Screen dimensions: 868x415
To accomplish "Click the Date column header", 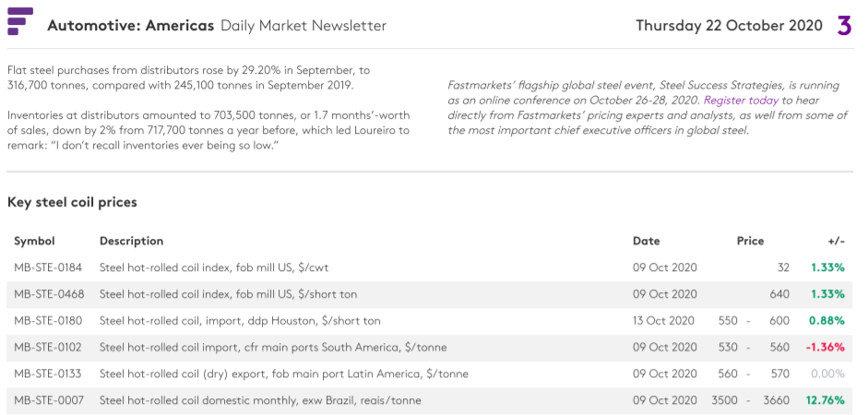I will (x=646, y=242).
